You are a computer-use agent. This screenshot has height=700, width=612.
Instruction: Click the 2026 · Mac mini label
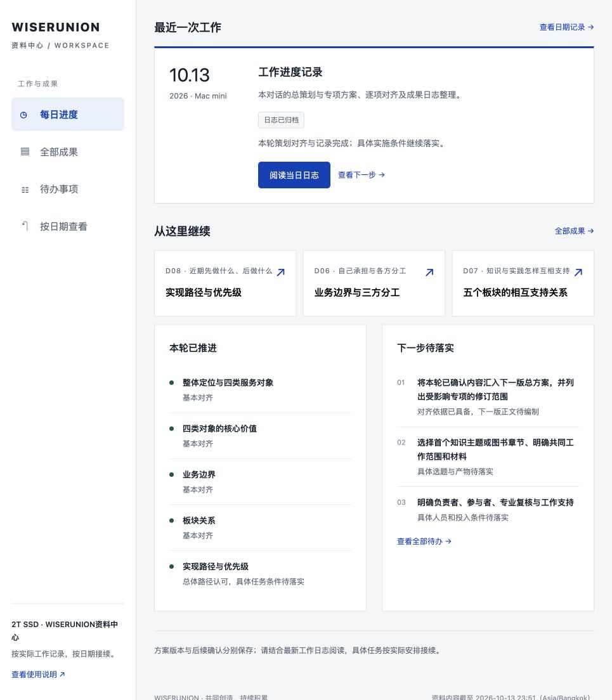click(198, 96)
